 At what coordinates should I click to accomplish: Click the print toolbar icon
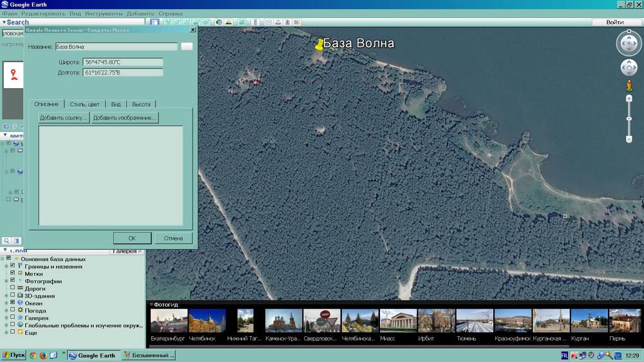pos(278,22)
